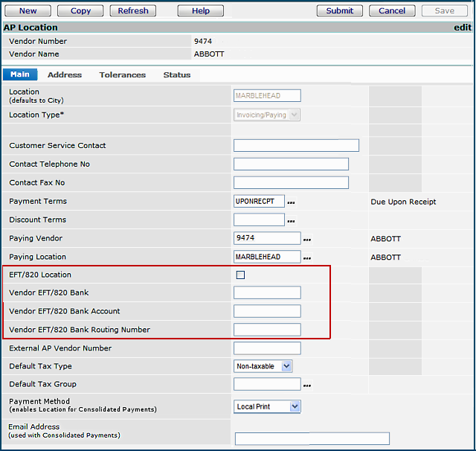The width and height of the screenshot is (476, 451).
Task: Click the Submit button
Action: point(340,10)
